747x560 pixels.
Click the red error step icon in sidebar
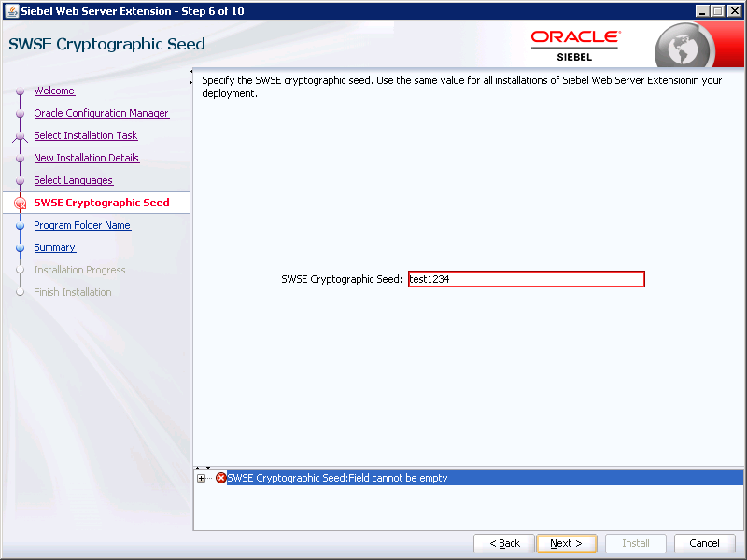[20, 203]
